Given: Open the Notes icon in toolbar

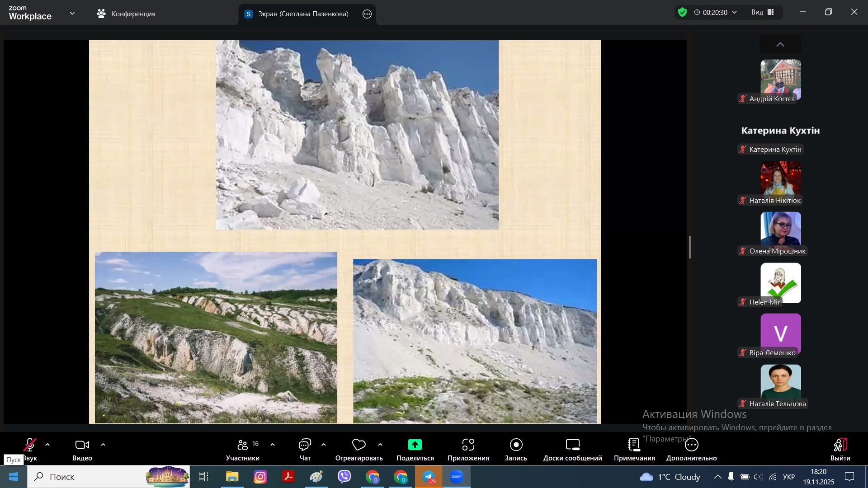Looking at the screenshot, I should tap(634, 445).
